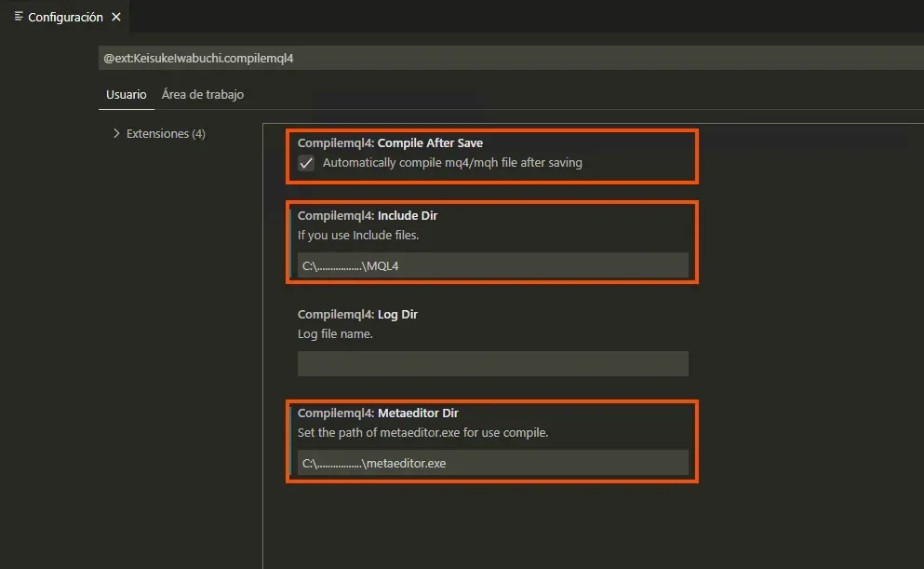Viewport: 924px width, 569px height.
Task: Close the Configuración tab
Action: pos(116,17)
